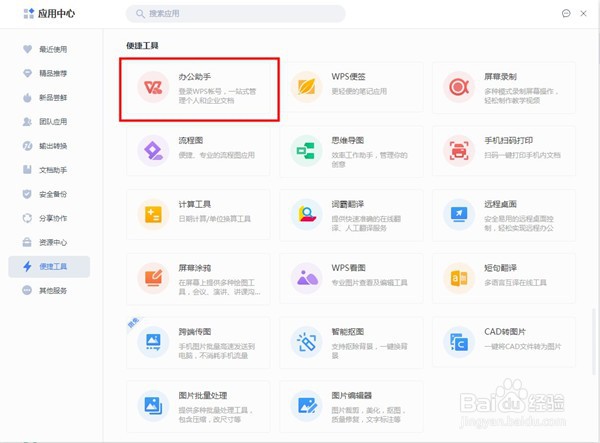This screenshot has height=443, width=600.
Task: Open the WPS看图 viewer icon
Action: 306,279
